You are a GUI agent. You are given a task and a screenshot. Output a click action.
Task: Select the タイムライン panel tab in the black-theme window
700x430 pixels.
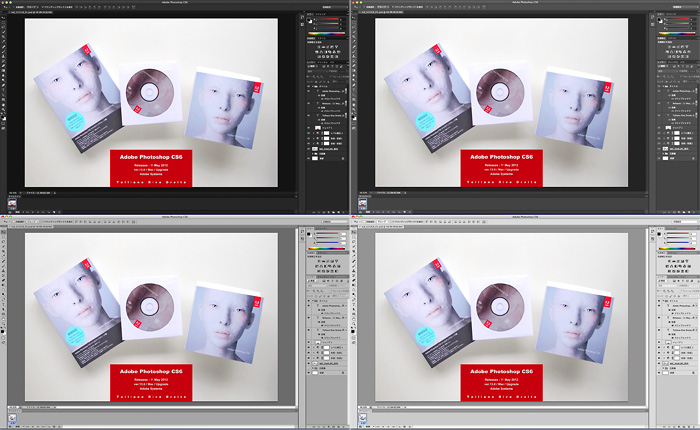click(14, 196)
